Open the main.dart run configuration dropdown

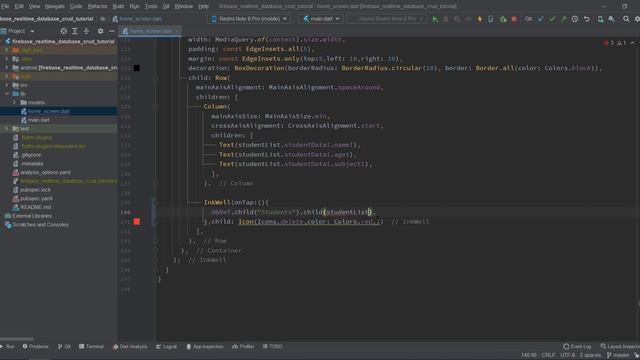click(321, 19)
